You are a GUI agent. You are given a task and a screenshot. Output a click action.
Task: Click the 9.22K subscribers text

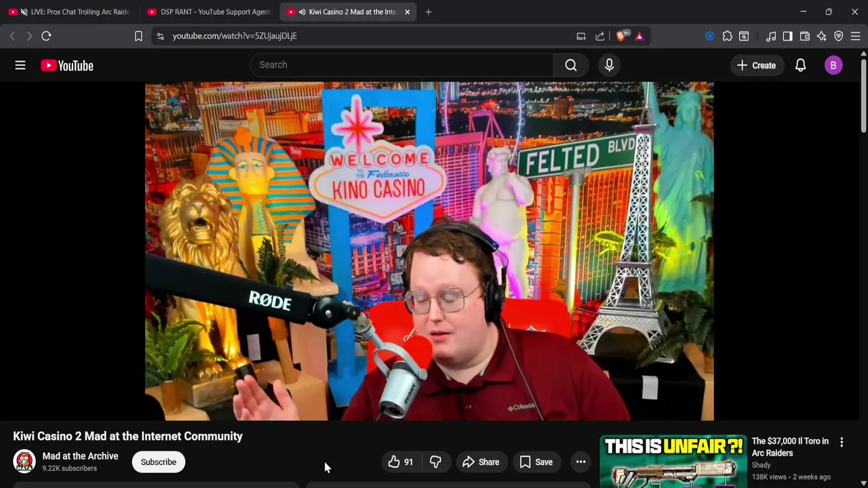tap(69, 468)
